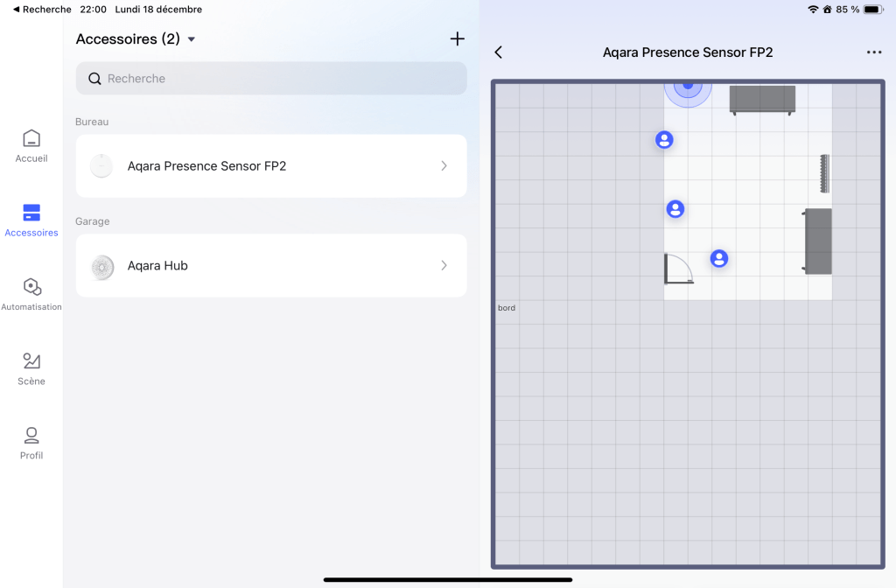The height and width of the screenshot is (588, 896).
Task: Click the Accessoires sidebar icon
Action: (31, 220)
